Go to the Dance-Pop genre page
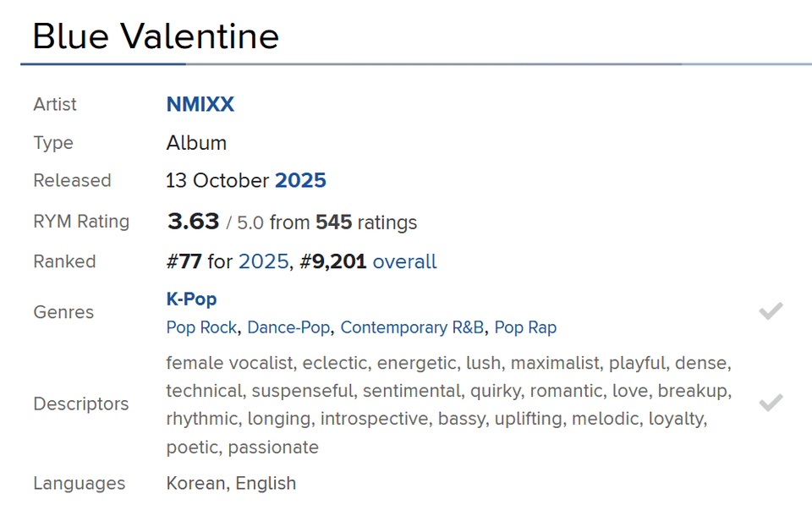 (288, 327)
